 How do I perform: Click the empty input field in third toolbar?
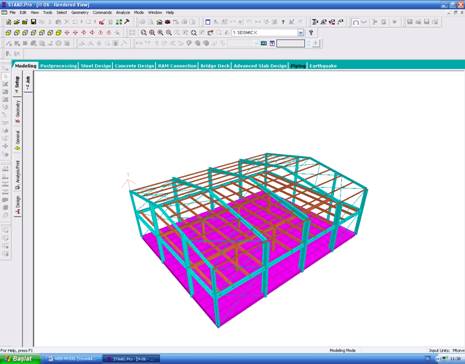pyautogui.click(x=290, y=43)
